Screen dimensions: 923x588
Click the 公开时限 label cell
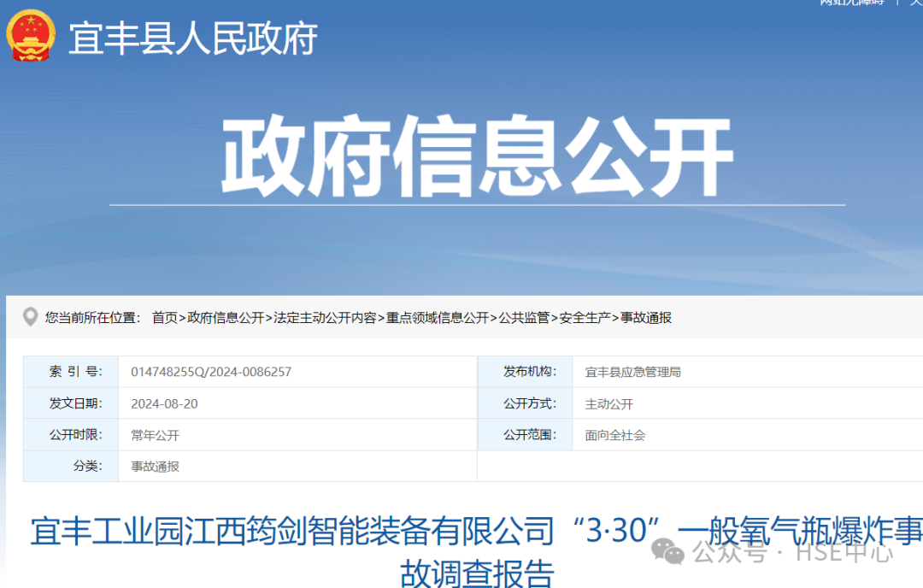point(71,435)
